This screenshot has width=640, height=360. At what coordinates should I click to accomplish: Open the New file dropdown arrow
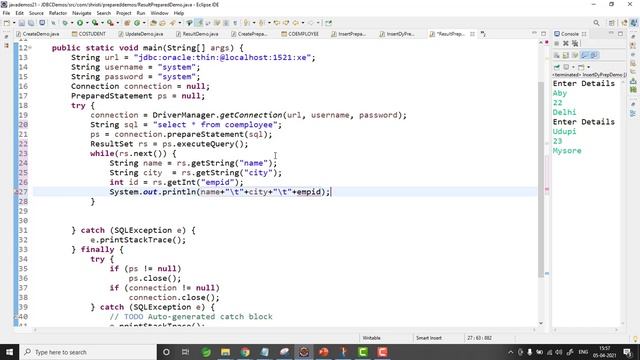click(14, 23)
